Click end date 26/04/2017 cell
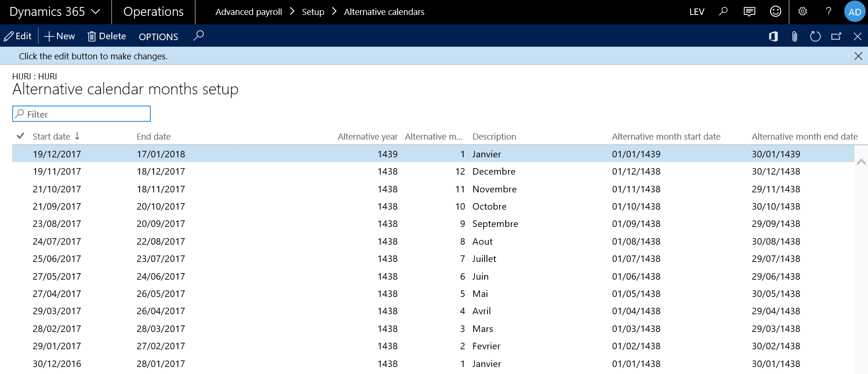This screenshot has height=374, width=868. (x=161, y=311)
